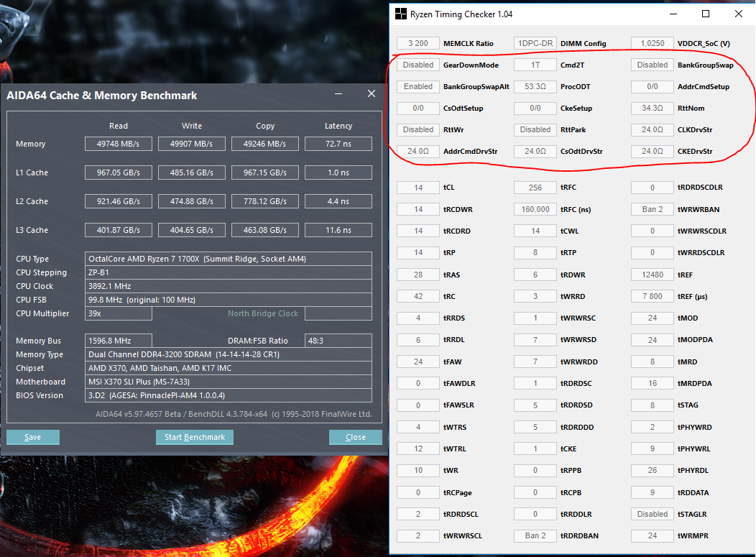Image resolution: width=756 pixels, height=557 pixels.
Task: Click the tMRDPDA value box showing 16
Action: click(x=653, y=383)
